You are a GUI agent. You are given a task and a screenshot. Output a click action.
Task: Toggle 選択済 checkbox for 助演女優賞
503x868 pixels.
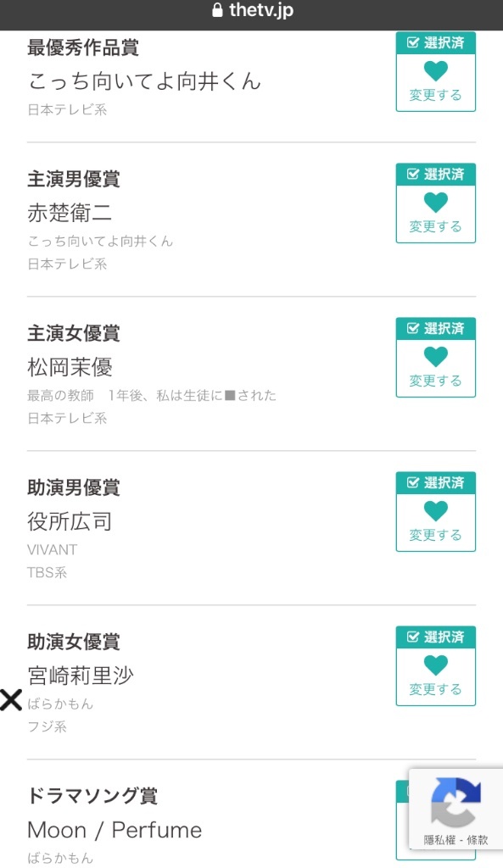(x=413, y=637)
